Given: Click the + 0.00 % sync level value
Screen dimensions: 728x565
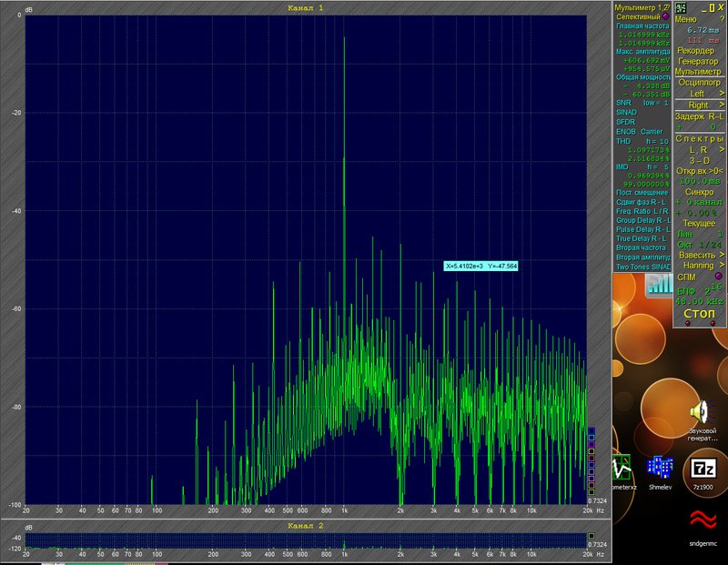Looking at the screenshot, I should point(696,213).
